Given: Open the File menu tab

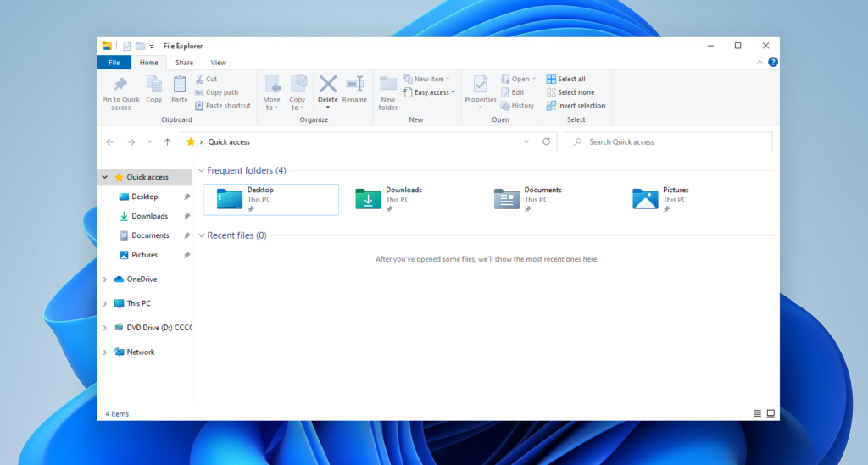Looking at the screenshot, I should (x=114, y=63).
